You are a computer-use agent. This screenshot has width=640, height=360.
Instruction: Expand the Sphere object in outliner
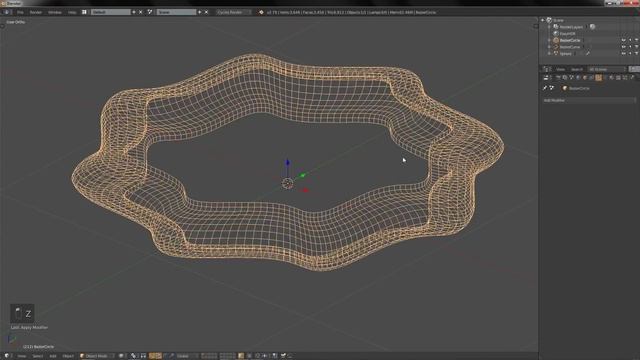point(549,53)
